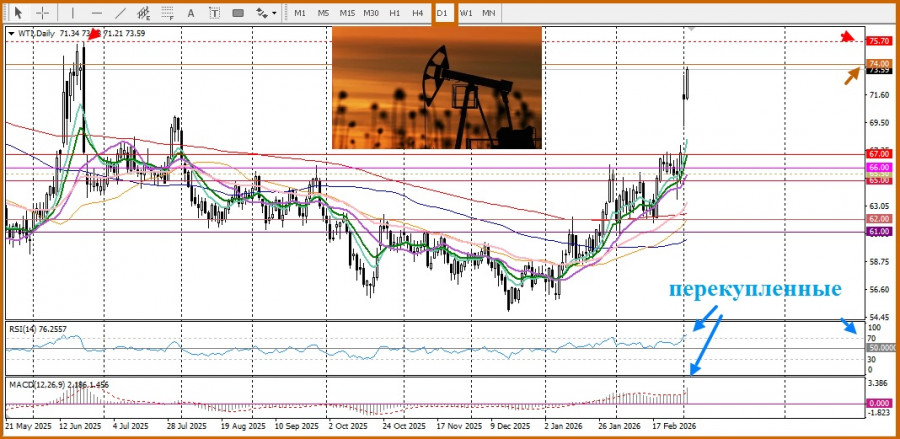The width and height of the screenshot is (900, 439).
Task: Select the Fibonacci retracement tool
Action: 167,13
